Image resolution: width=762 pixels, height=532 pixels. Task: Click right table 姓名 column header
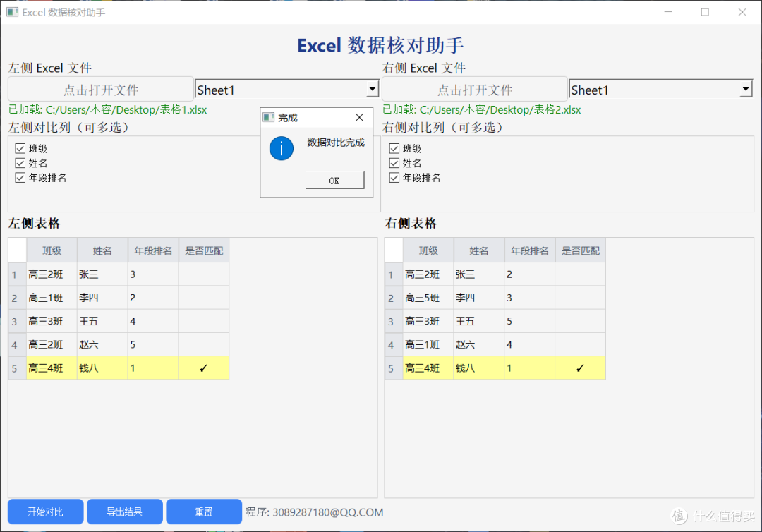pyautogui.click(x=478, y=250)
